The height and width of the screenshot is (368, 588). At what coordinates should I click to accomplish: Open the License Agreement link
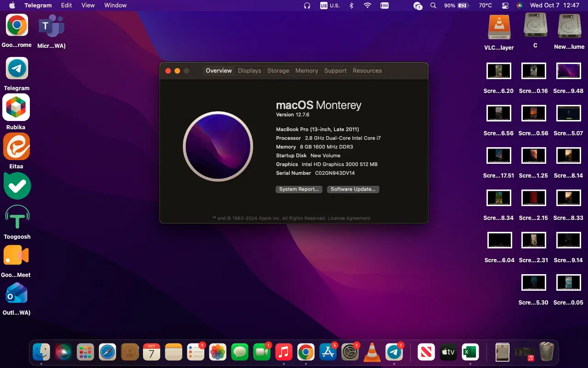click(x=349, y=218)
